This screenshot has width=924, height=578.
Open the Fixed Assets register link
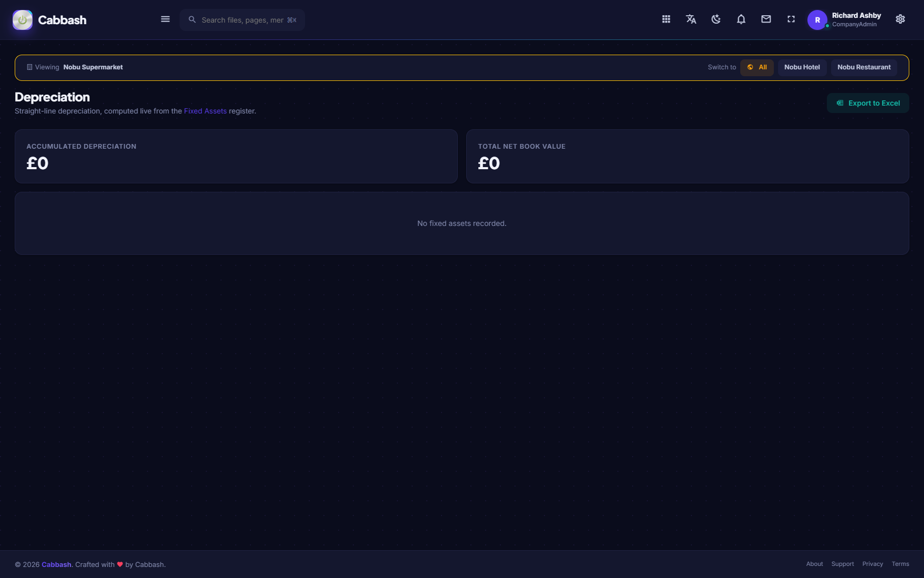[x=205, y=111]
